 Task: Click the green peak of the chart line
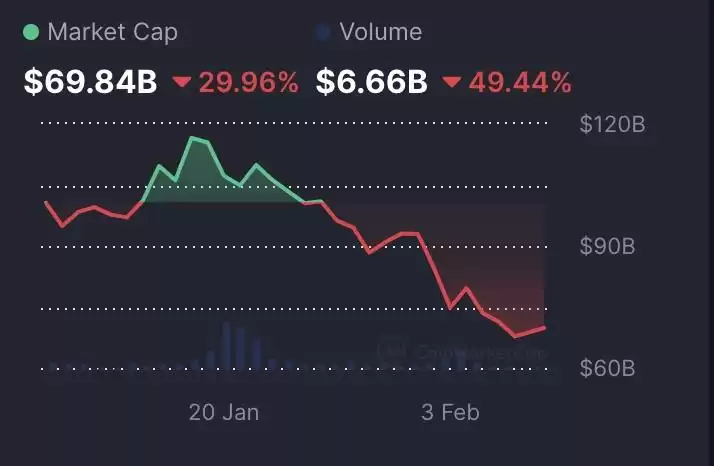[193, 138]
